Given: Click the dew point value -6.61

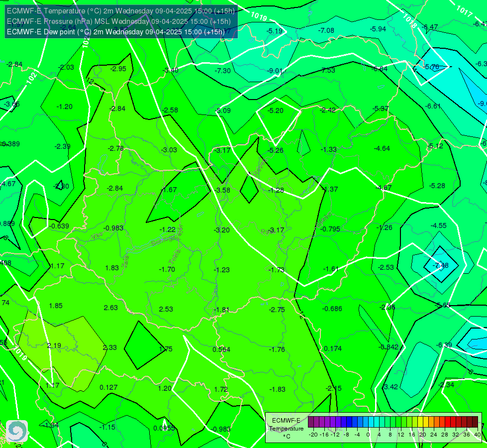Looking at the screenshot, I should click(x=433, y=106).
